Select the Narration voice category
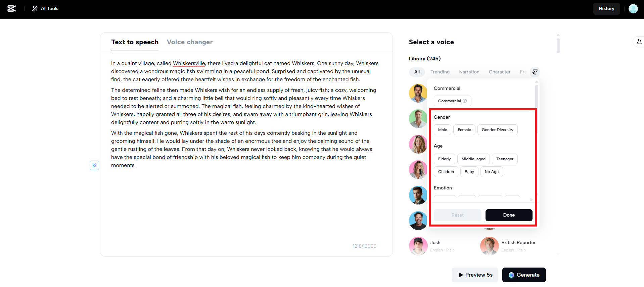This screenshot has height=287, width=644. pyautogui.click(x=469, y=72)
